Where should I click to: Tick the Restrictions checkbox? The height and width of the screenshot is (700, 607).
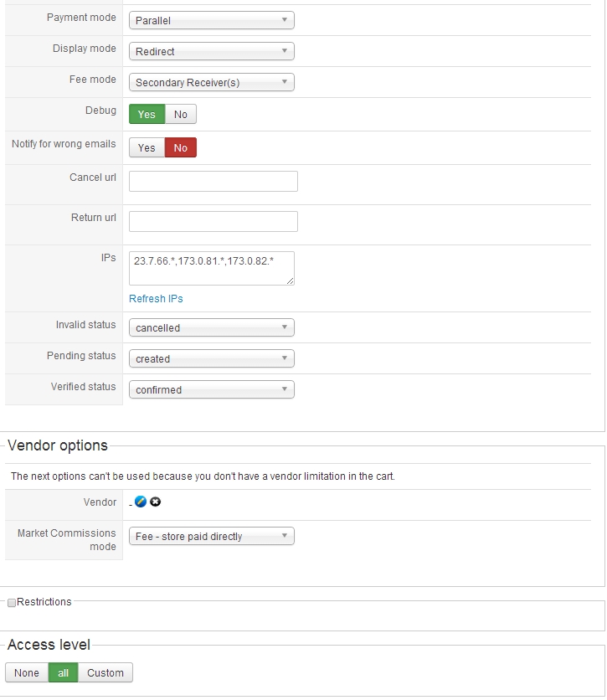(12, 602)
